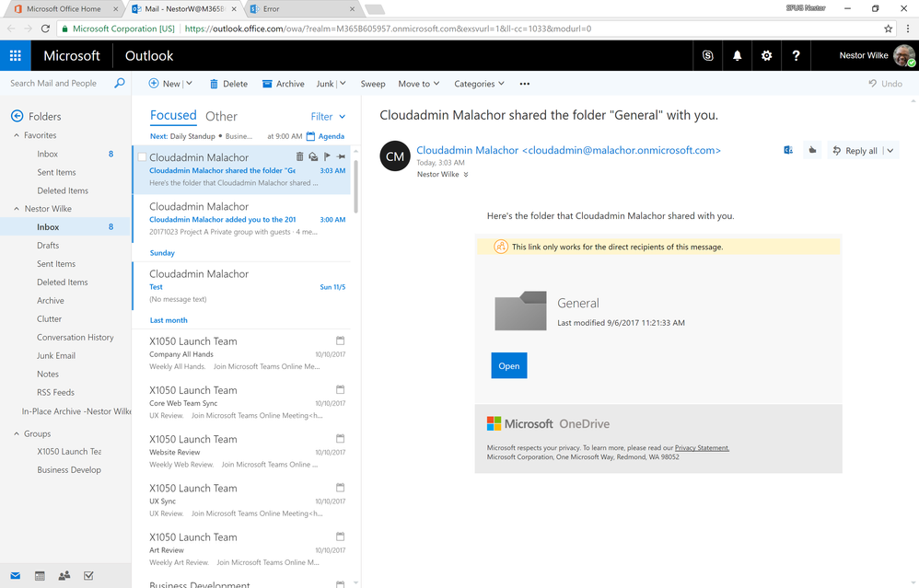Click Sweep in the command bar

click(x=373, y=84)
